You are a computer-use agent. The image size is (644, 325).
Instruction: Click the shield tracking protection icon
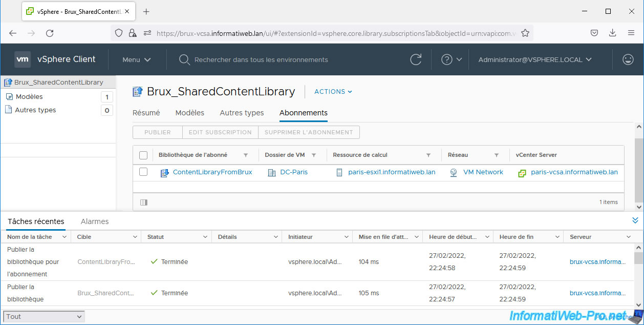click(x=119, y=33)
